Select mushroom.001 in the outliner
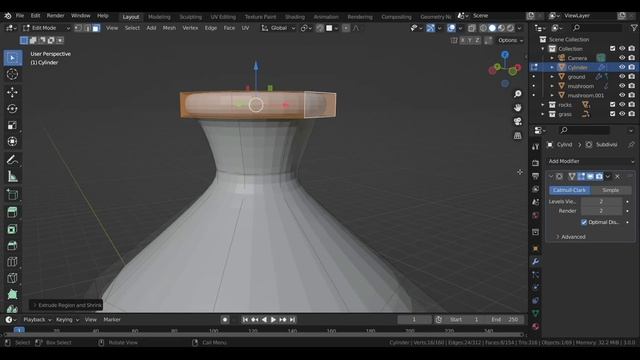 click(585, 96)
